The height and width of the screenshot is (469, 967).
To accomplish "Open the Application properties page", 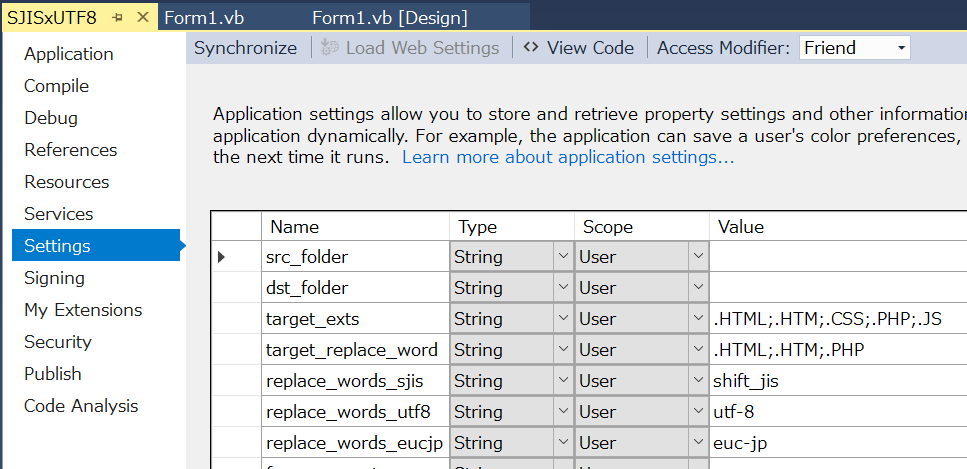I will coord(68,54).
